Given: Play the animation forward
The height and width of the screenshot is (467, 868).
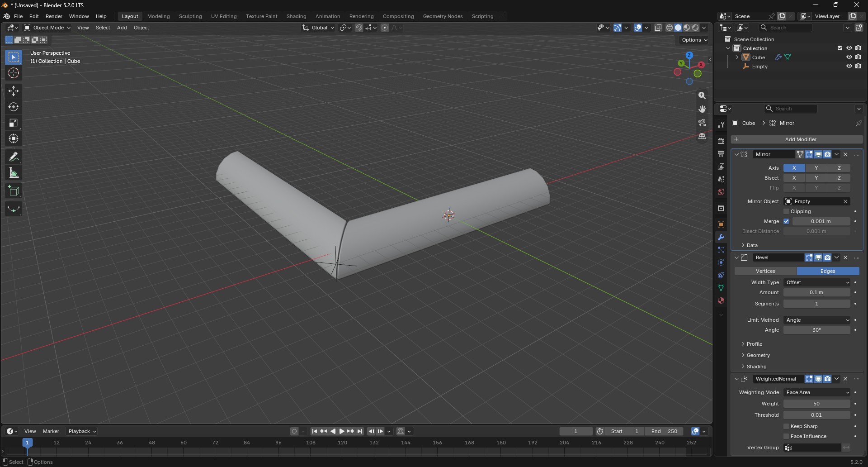Looking at the screenshot, I should (342, 431).
